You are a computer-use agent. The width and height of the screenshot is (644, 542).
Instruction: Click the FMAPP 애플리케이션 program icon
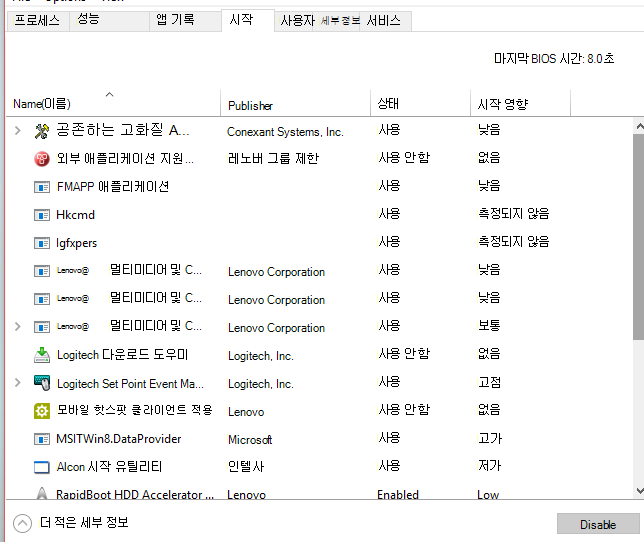pyautogui.click(x=41, y=187)
